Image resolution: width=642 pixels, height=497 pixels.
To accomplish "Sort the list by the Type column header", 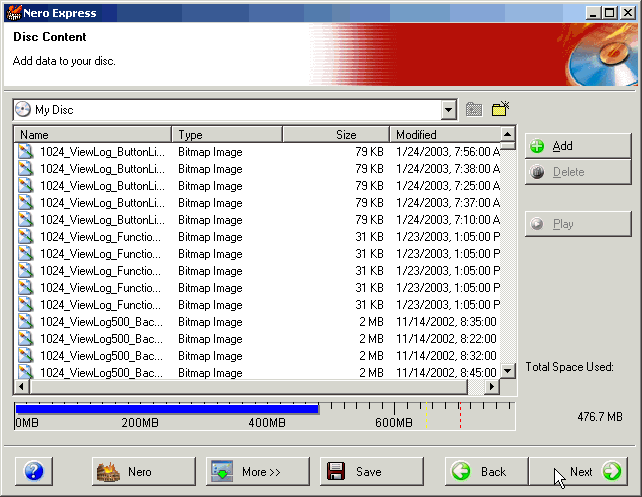I will tap(227, 135).
